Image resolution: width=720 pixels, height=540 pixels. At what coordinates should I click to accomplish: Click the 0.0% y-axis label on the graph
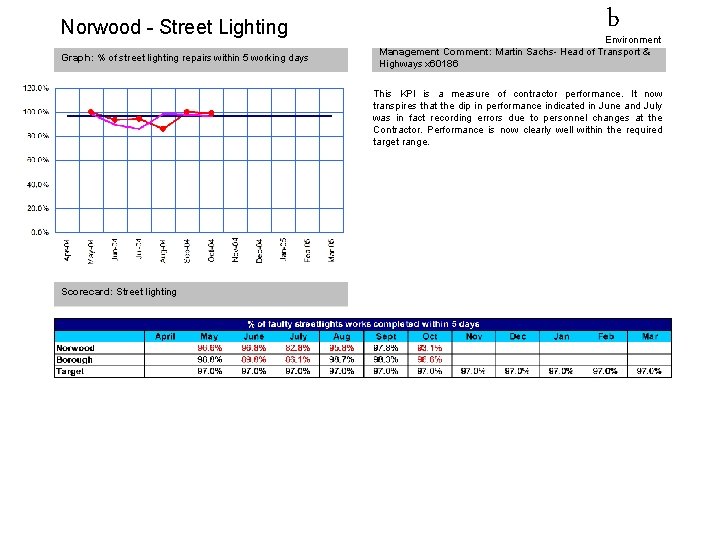pyautogui.click(x=39, y=232)
